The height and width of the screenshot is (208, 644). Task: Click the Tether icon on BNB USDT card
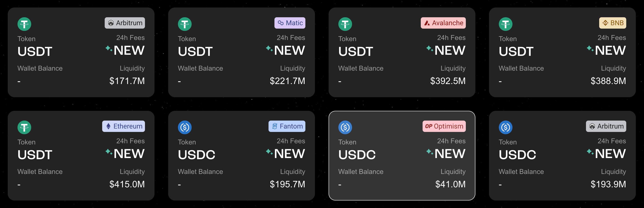506,24
